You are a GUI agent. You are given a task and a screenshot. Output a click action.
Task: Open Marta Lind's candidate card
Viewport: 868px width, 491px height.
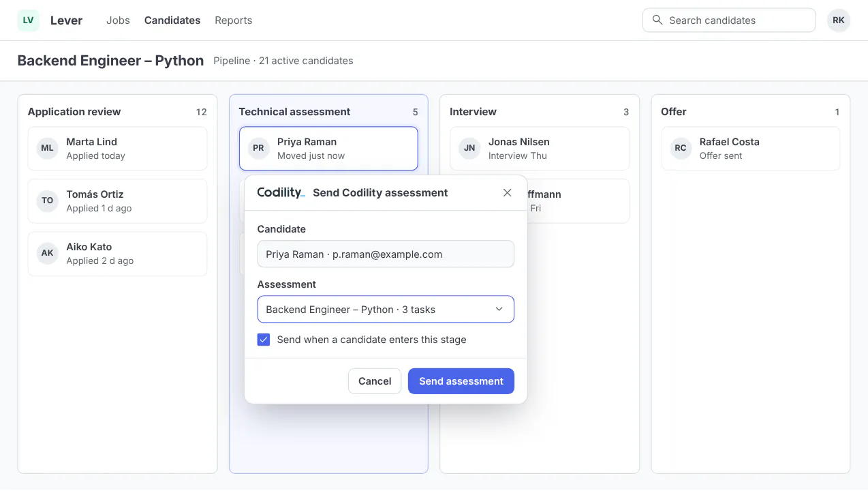pyautogui.click(x=117, y=148)
